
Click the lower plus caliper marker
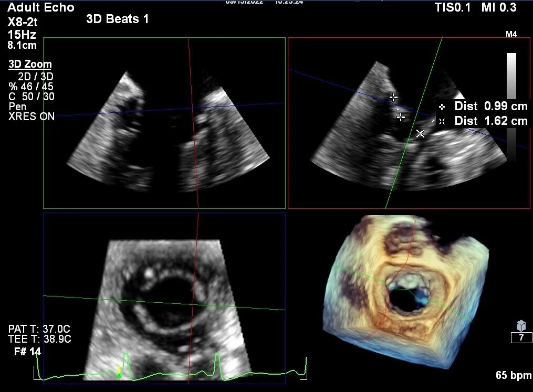[401, 117]
